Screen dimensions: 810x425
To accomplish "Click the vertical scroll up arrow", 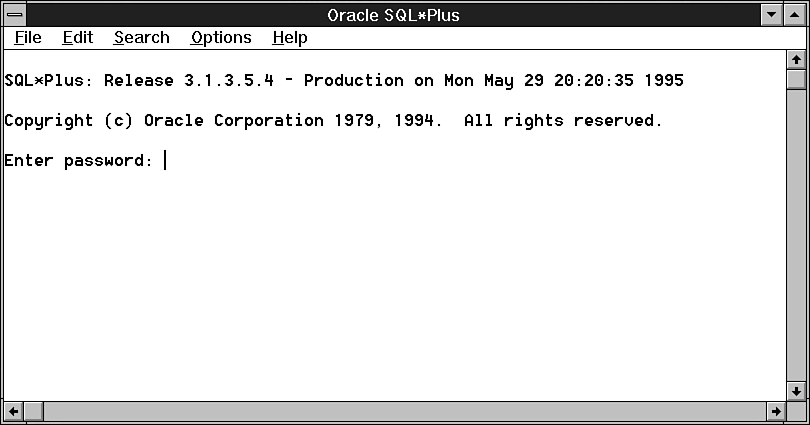I will [x=796, y=60].
